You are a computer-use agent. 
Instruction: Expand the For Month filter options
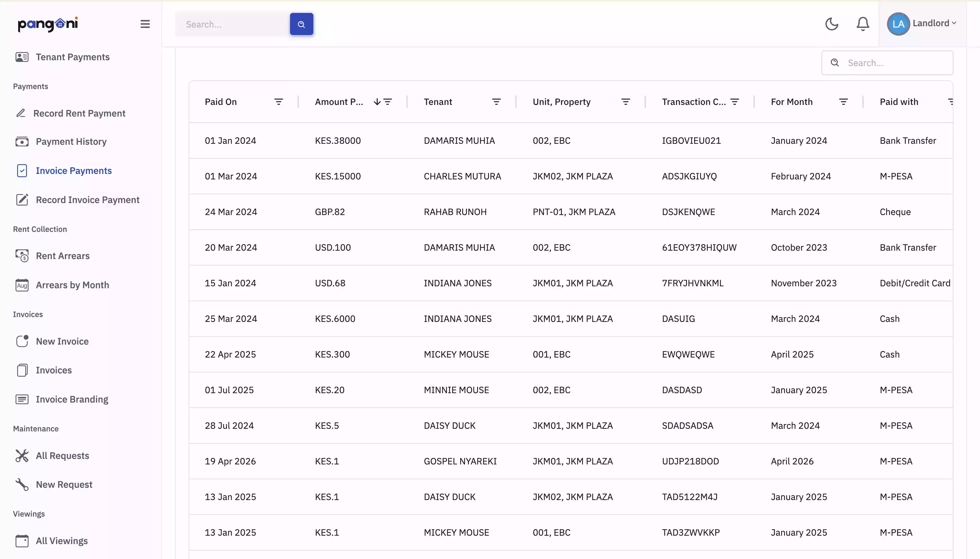(x=844, y=102)
